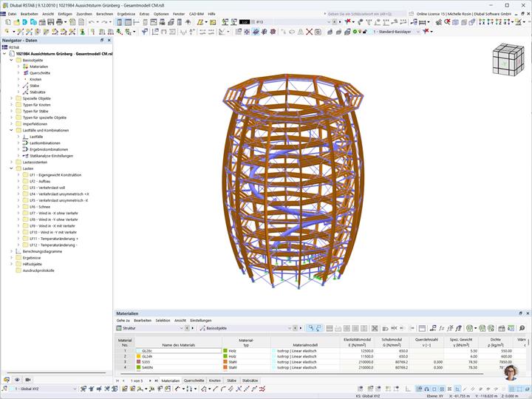Click the view navigation cube
Image resolution: width=532 pixels, height=399 pixels.
click(x=508, y=59)
